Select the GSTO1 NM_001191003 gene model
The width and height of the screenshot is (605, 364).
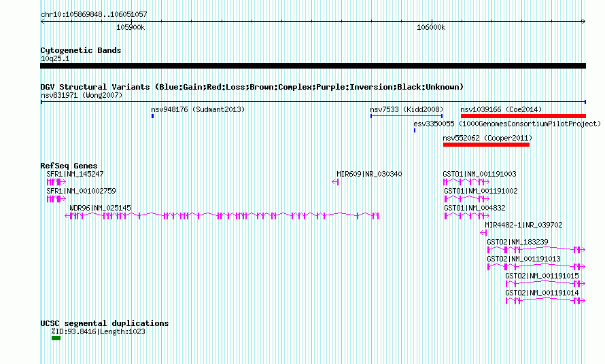tap(466, 181)
